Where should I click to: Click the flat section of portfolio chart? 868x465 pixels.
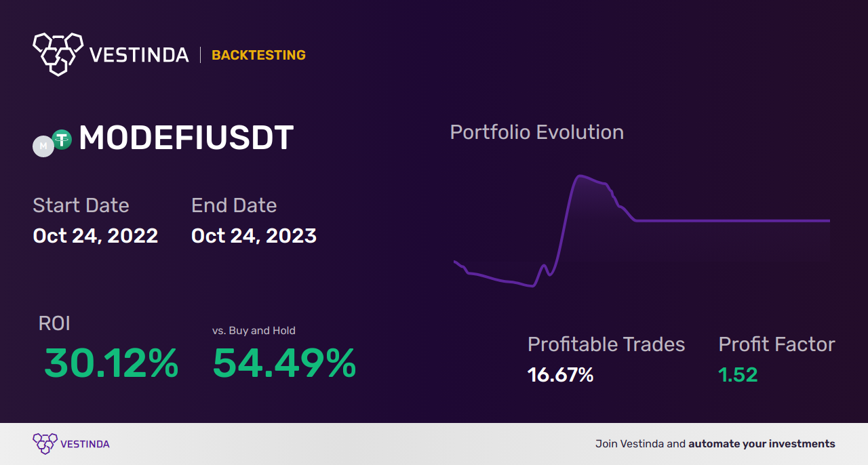(732, 220)
